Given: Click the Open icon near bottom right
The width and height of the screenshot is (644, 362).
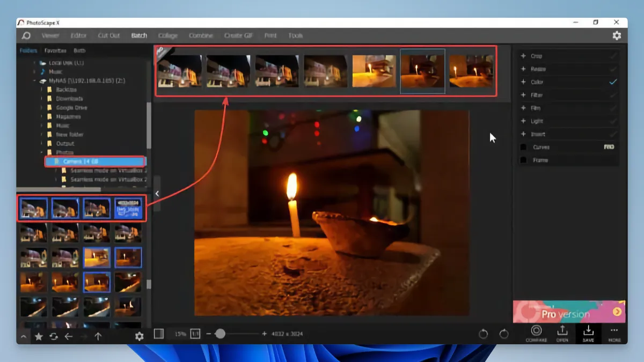Looking at the screenshot, I should coord(561,333).
